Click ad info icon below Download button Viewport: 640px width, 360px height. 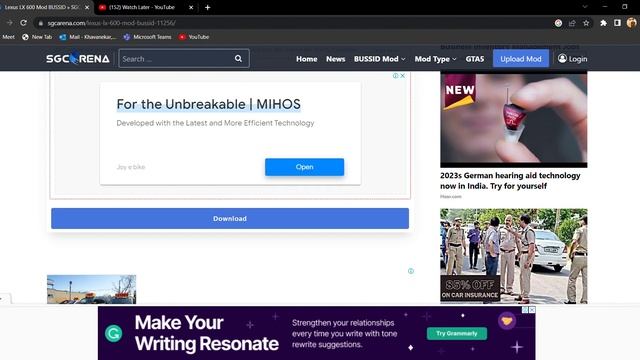click(411, 271)
